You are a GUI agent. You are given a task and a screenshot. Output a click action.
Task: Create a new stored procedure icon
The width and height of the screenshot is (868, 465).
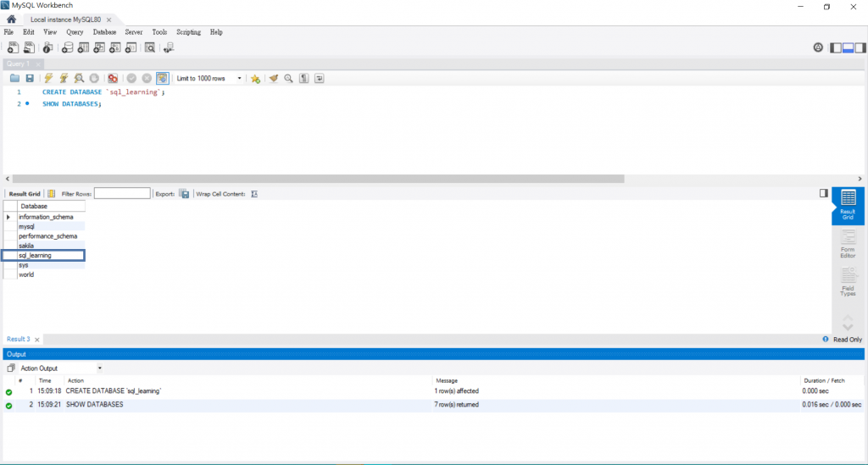point(114,48)
